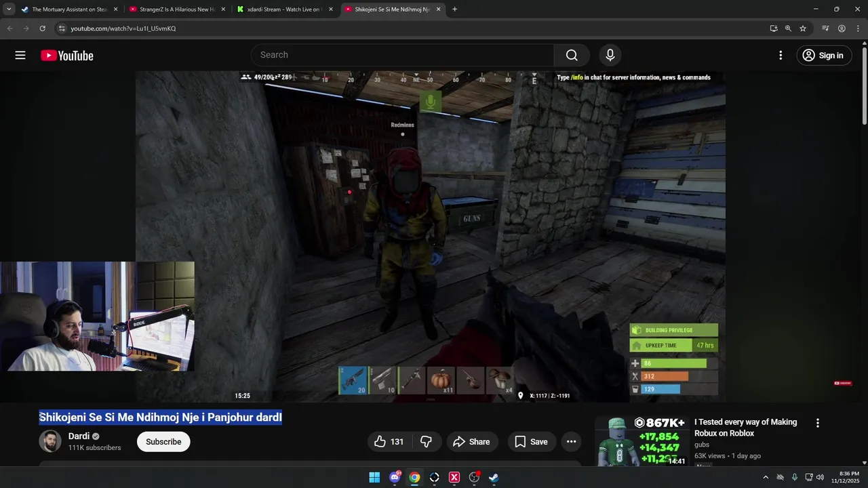Install app icon in the address bar
The width and height of the screenshot is (868, 488).
click(774, 28)
